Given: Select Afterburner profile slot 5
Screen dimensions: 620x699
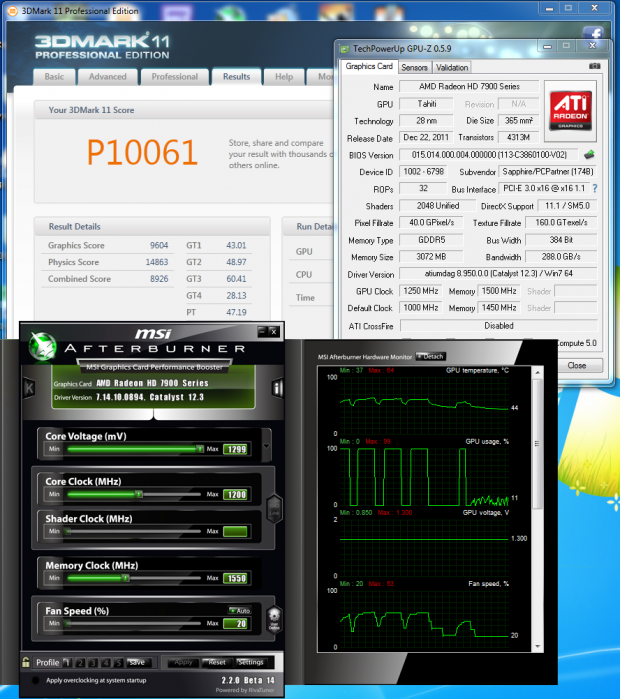Looking at the screenshot, I should point(118,662).
